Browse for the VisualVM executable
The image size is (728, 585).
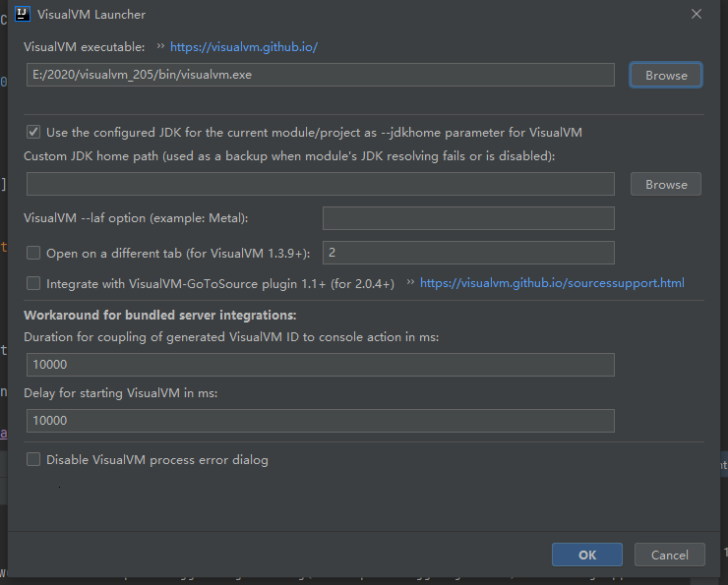666,75
